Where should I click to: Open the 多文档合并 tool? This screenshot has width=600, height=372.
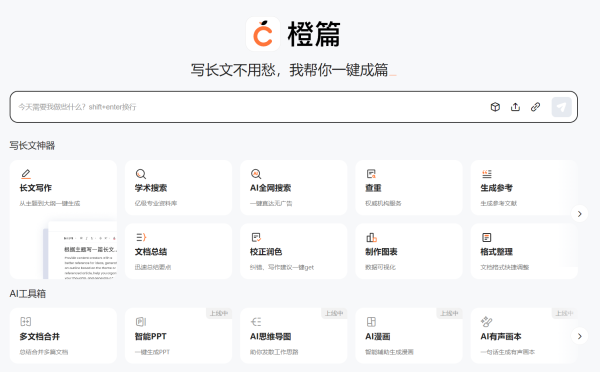click(x=63, y=336)
